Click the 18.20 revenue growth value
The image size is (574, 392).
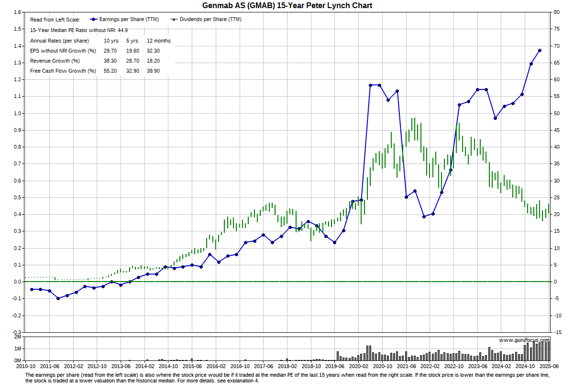[153, 61]
